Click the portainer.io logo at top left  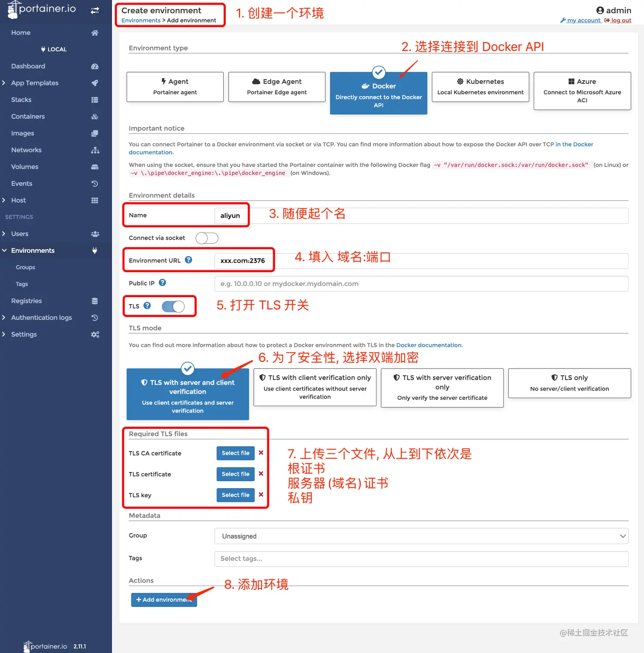pyautogui.click(x=42, y=9)
